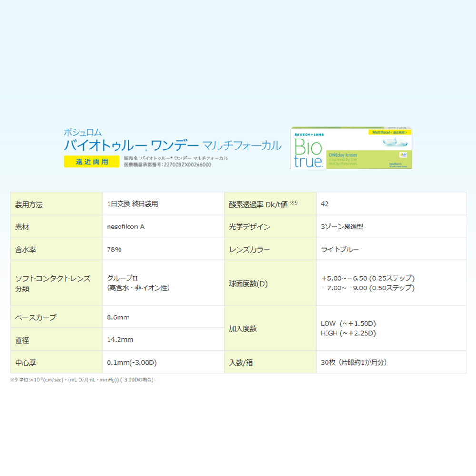Click the Biotrue ONEday product box image
Screen dimensions: 476x476
351,148
